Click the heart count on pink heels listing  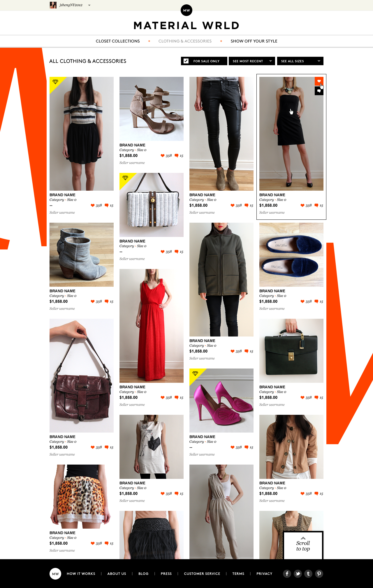[x=236, y=447]
